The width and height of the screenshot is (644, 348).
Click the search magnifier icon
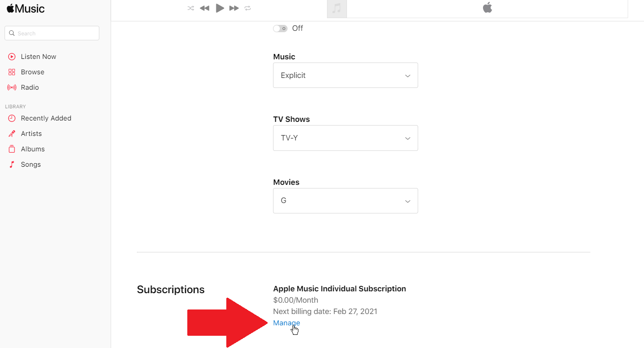pos(12,33)
